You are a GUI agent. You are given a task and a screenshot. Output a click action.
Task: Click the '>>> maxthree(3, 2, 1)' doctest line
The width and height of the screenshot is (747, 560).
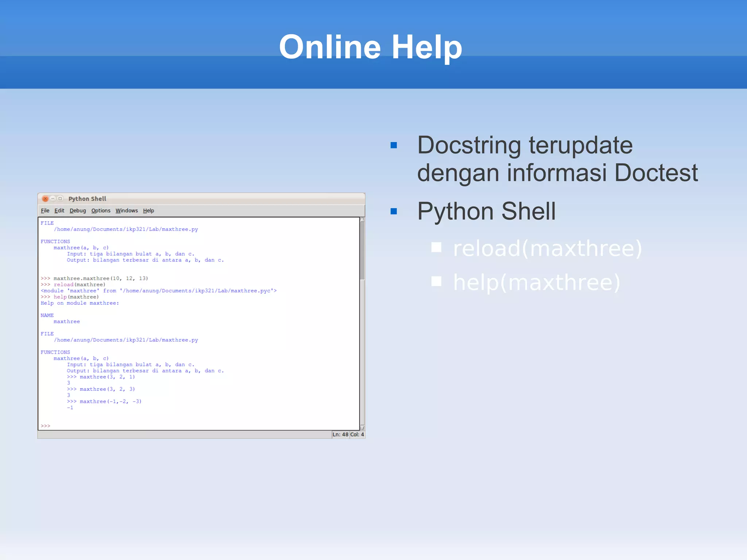pyautogui.click(x=101, y=377)
